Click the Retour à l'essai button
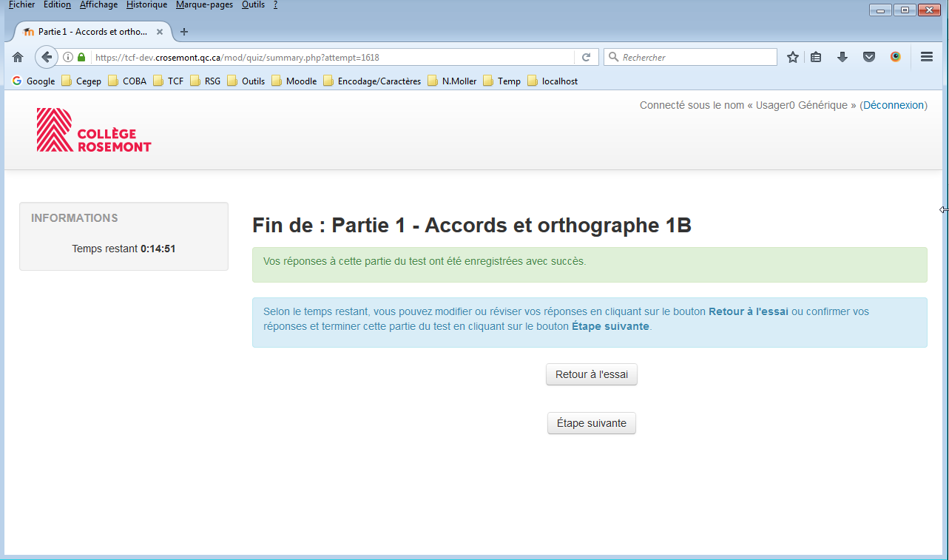This screenshot has height=560, width=949. (x=591, y=374)
